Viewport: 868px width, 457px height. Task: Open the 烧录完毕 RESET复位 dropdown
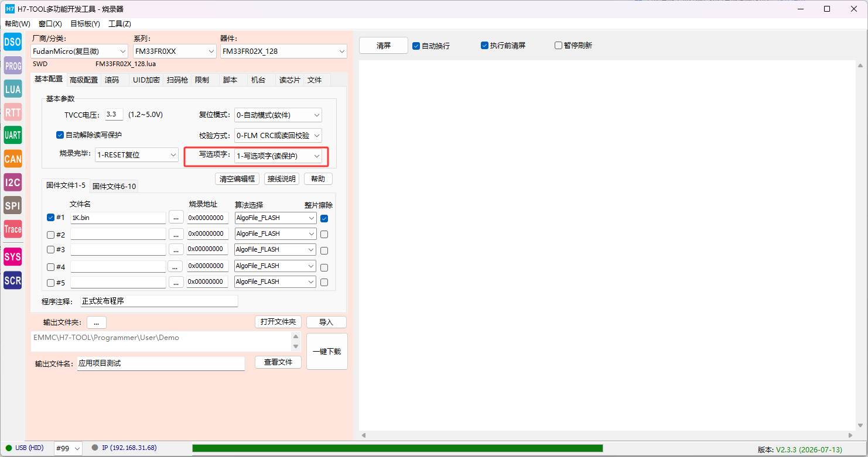pos(136,155)
